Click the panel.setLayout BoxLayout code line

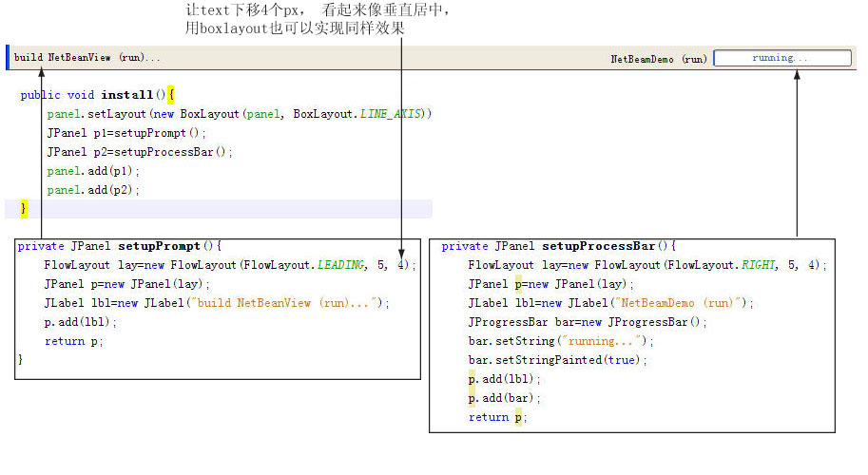[x=240, y=114]
